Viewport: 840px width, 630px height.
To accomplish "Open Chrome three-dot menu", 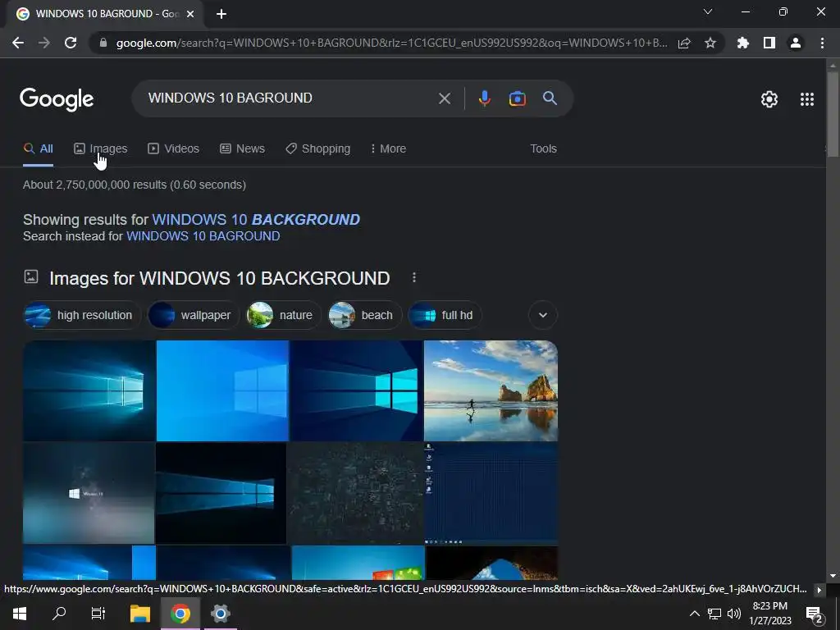I will pos(822,43).
